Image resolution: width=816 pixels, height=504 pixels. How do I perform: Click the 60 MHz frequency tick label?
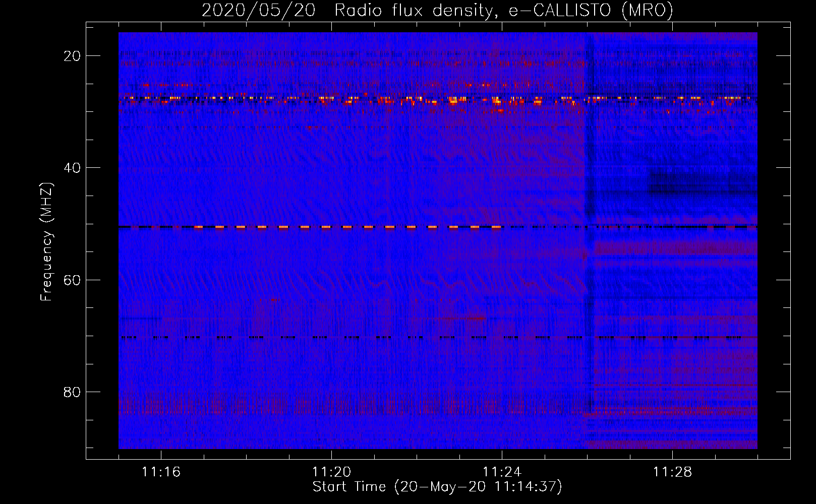pyautogui.click(x=73, y=280)
